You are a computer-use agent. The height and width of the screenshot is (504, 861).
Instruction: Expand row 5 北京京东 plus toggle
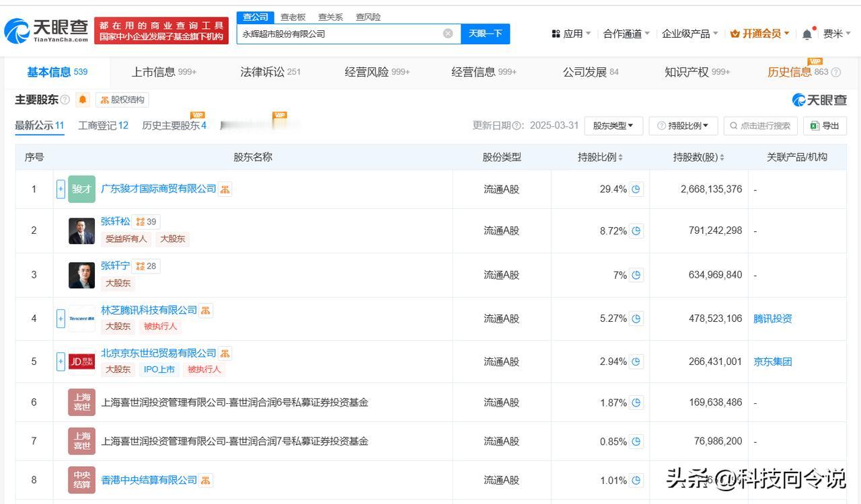(x=61, y=362)
